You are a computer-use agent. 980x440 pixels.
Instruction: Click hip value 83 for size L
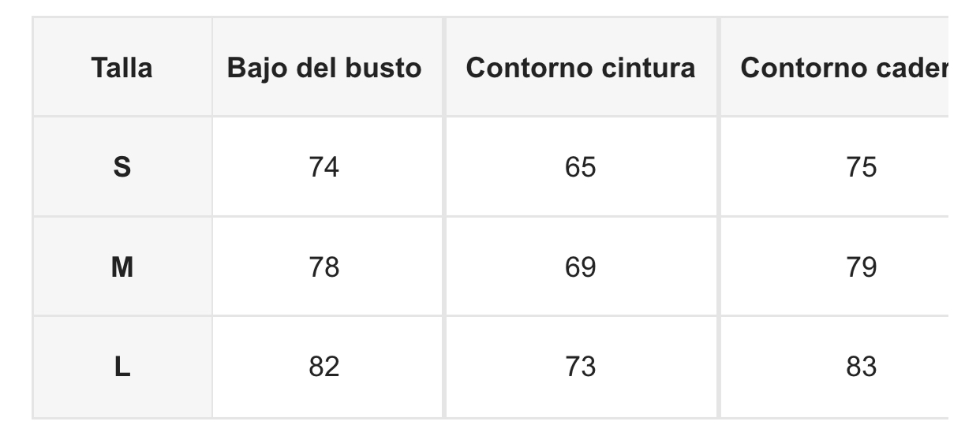coord(861,367)
